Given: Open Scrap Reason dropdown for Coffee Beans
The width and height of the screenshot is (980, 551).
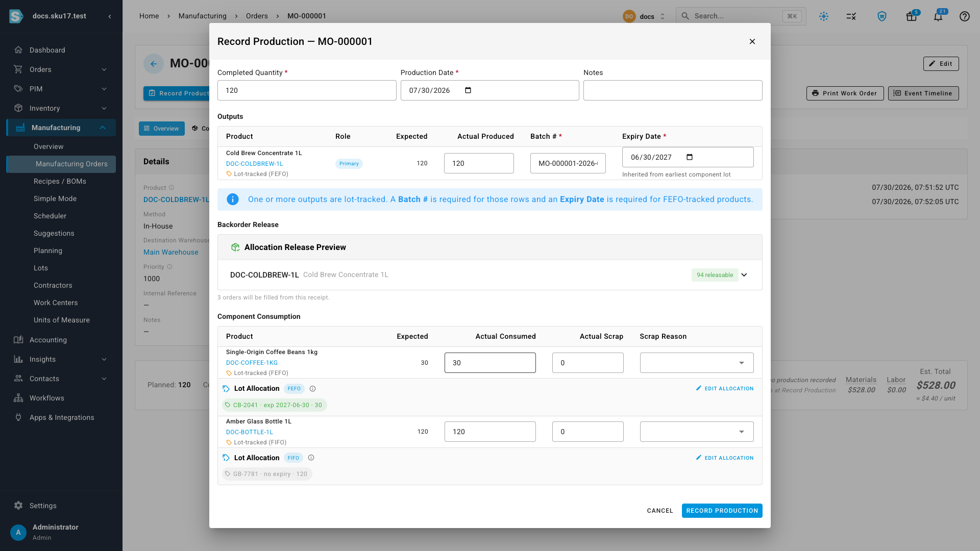Looking at the screenshot, I should click(697, 363).
